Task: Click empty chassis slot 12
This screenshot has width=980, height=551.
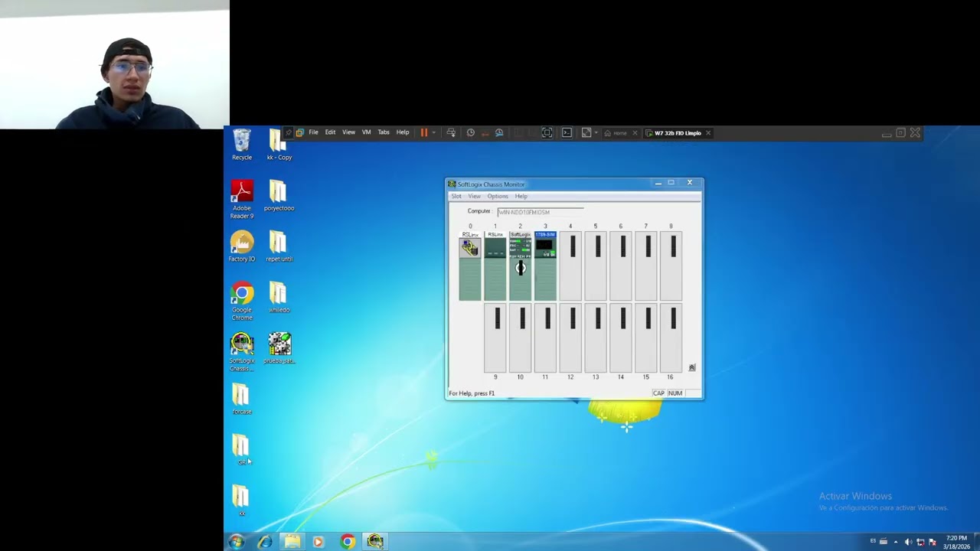Action: [x=570, y=337]
